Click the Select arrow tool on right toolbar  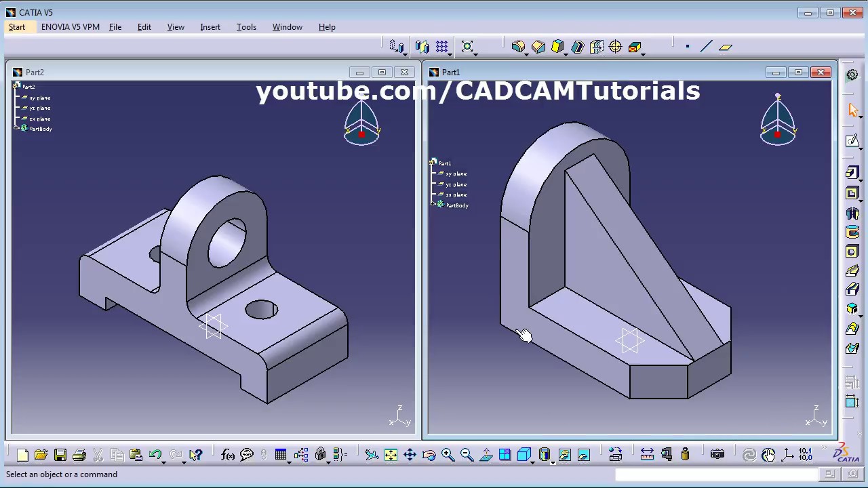point(853,110)
